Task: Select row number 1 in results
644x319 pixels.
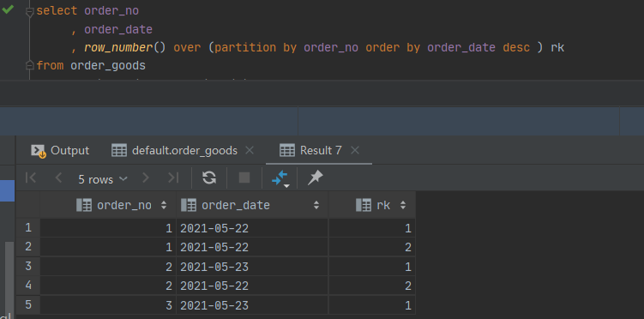Action: tap(28, 228)
